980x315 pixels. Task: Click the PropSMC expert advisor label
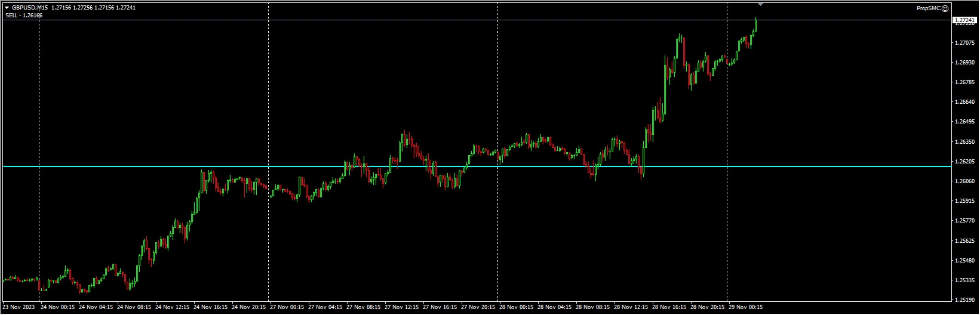(928, 8)
